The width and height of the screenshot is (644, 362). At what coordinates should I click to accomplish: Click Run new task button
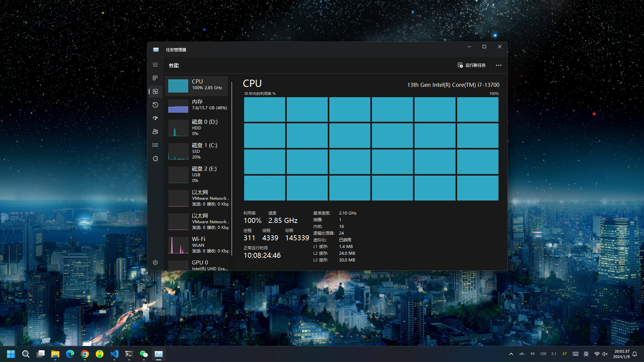point(472,65)
